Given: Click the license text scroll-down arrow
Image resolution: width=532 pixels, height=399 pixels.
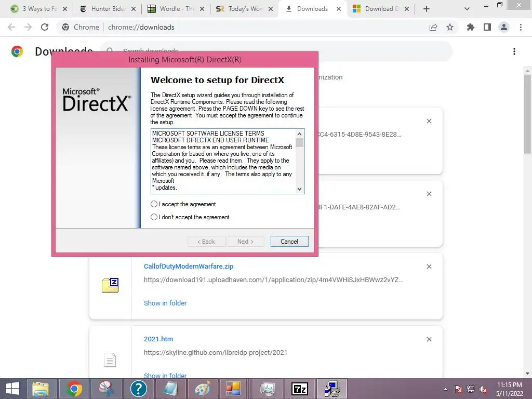Looking at the screenshot, I should 299,189.
